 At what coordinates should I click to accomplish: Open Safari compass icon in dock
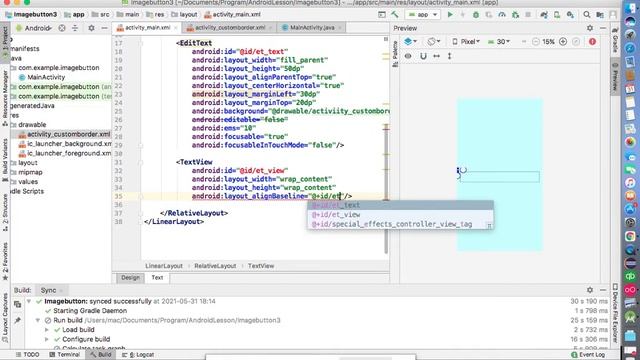631,48
